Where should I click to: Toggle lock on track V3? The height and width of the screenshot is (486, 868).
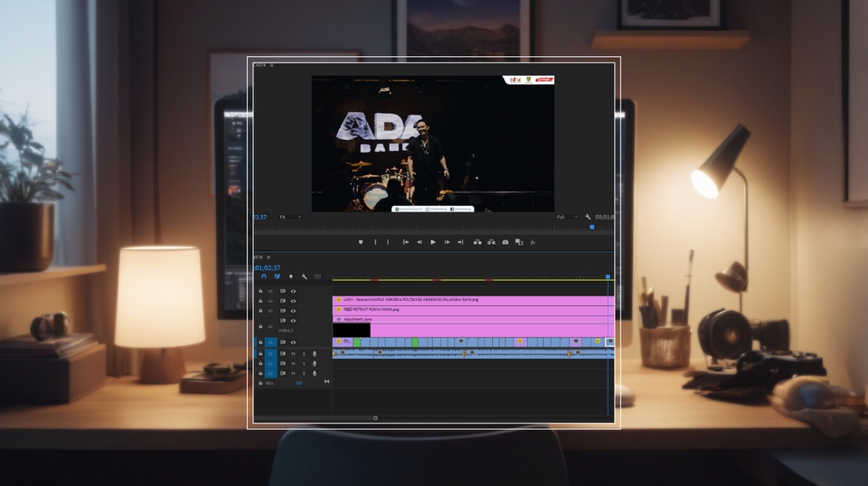click(260, 311)
